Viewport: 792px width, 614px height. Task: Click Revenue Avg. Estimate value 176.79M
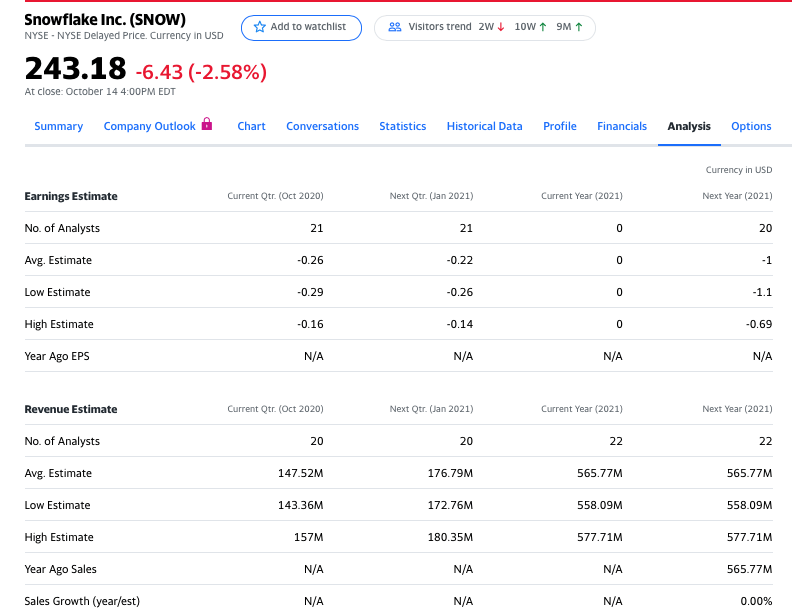pos(450,473)
